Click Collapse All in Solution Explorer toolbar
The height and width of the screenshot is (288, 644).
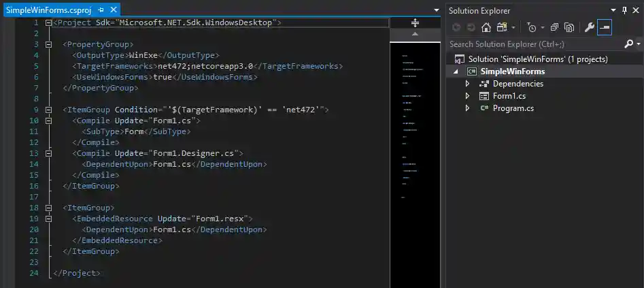[554, 28]
